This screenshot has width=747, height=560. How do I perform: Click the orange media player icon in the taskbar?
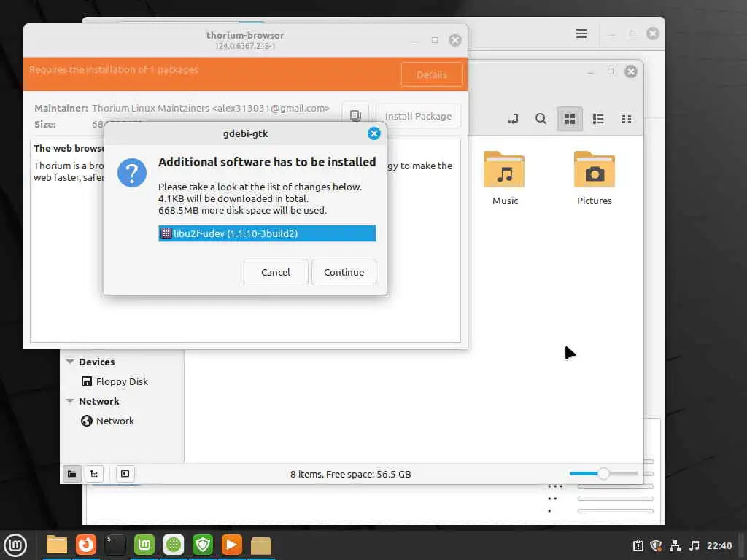(232, 545)
